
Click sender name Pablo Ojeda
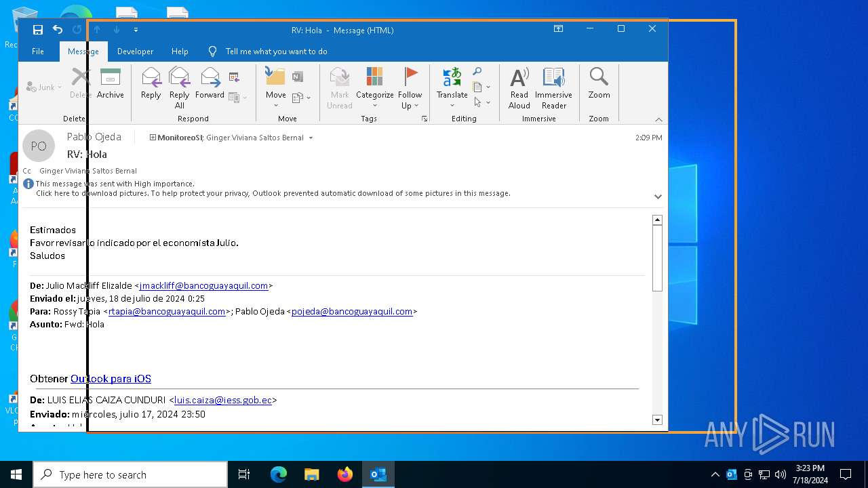click(94, 137)
